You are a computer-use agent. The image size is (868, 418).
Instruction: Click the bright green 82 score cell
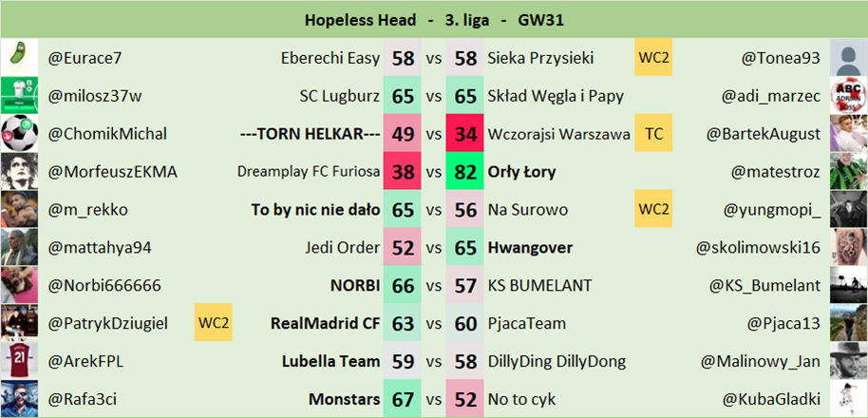[465, 172]
